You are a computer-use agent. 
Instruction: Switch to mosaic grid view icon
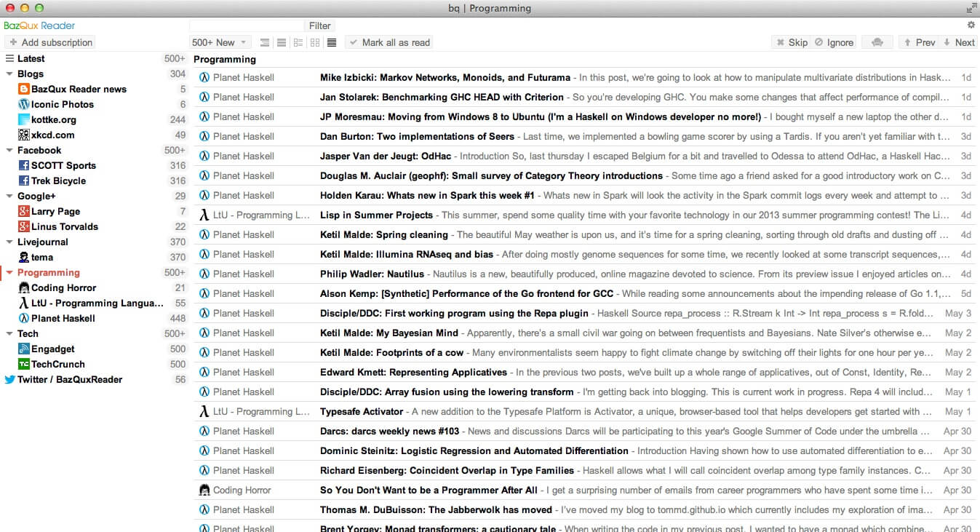click(x=315, y=43)
